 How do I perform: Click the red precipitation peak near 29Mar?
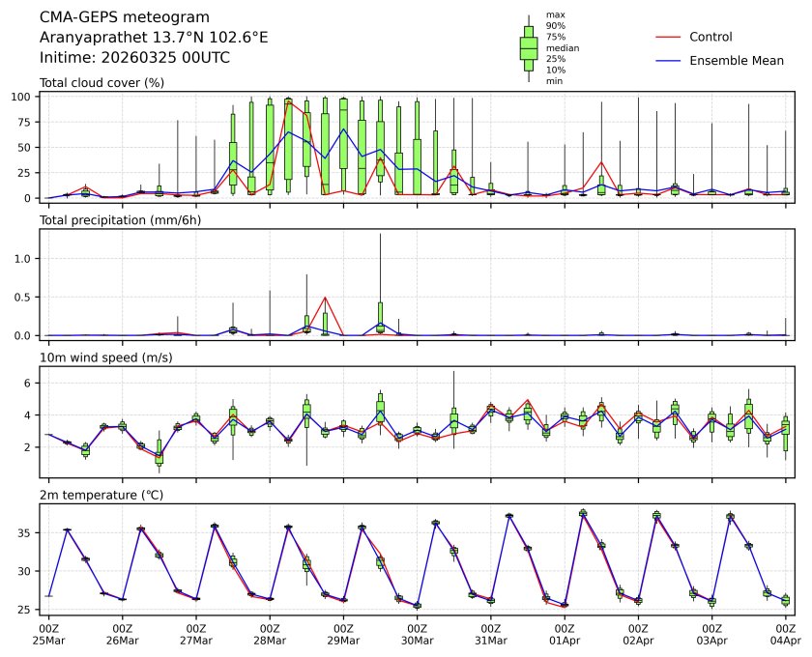(x=325, y=298)
